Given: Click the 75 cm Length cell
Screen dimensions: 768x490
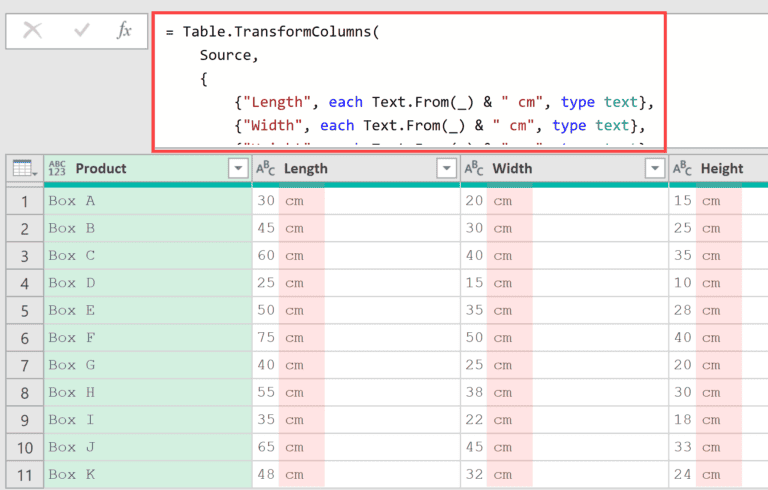Looking at the screenshot, I should click(356, 338).
